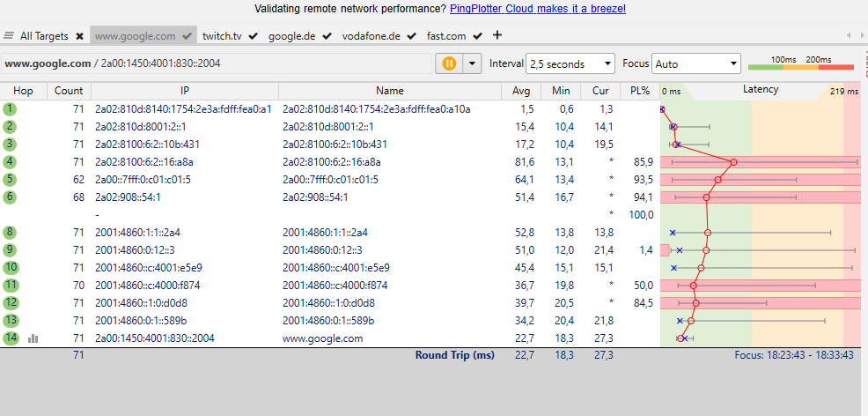868x416 pixels.
Task: Select the hop 13 green circle
Action: pyautogui.click(x=10, y=320)
